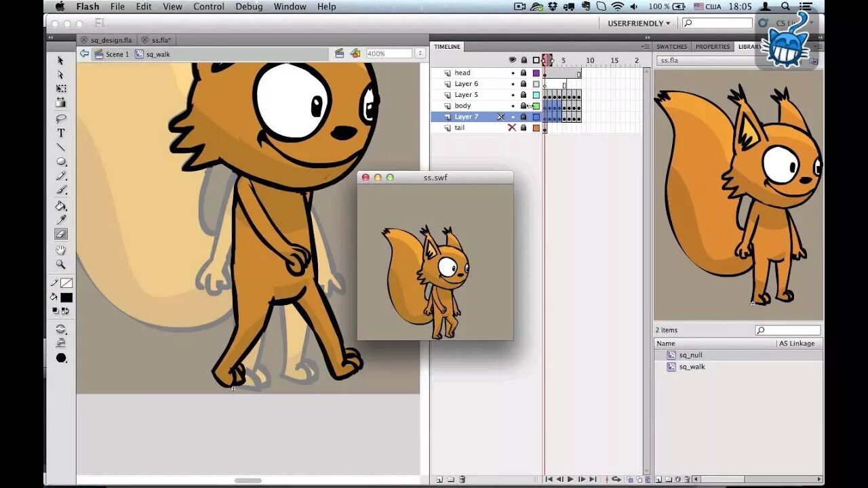This screenshot has height=488, width=868.
Task: Open the File menu
Action: (117, 7)
